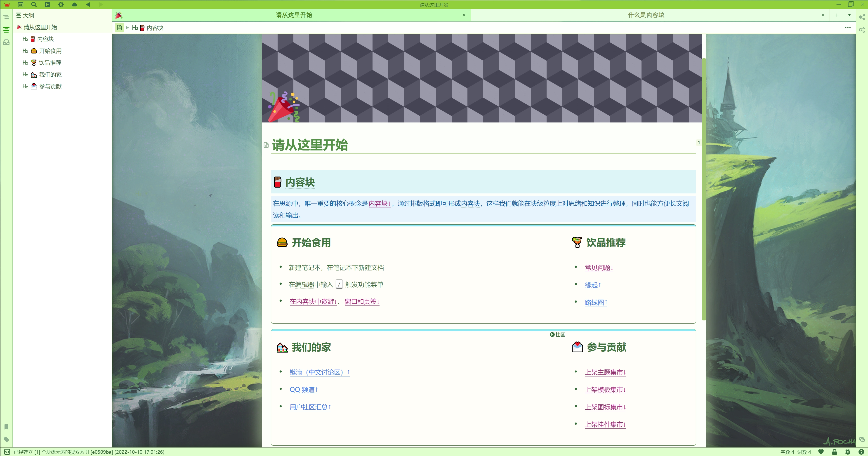Image resolution: width=868 pixels, height=456 pixels.
Task: Open the editor more options ellipsis menu
Action: coord(848,28)
